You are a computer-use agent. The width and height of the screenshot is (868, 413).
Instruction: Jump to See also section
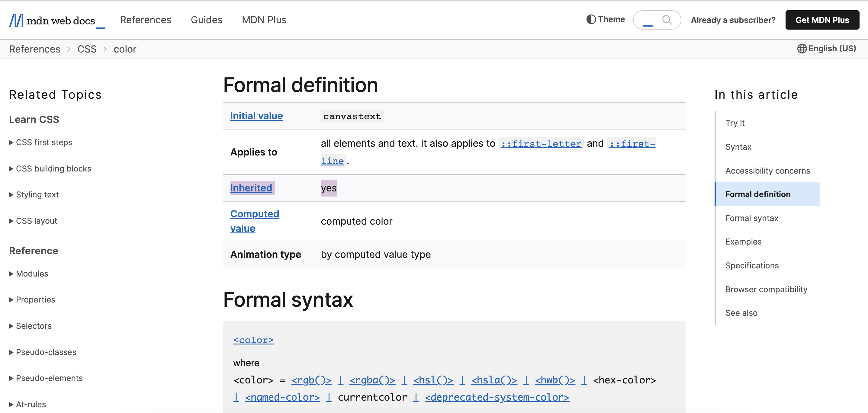tap(741, 313)
